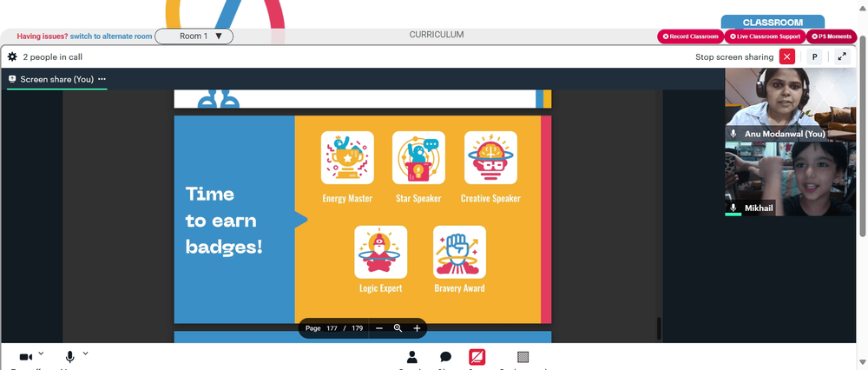Click Mikhail's microphone status icon

[x=733, y=208]
